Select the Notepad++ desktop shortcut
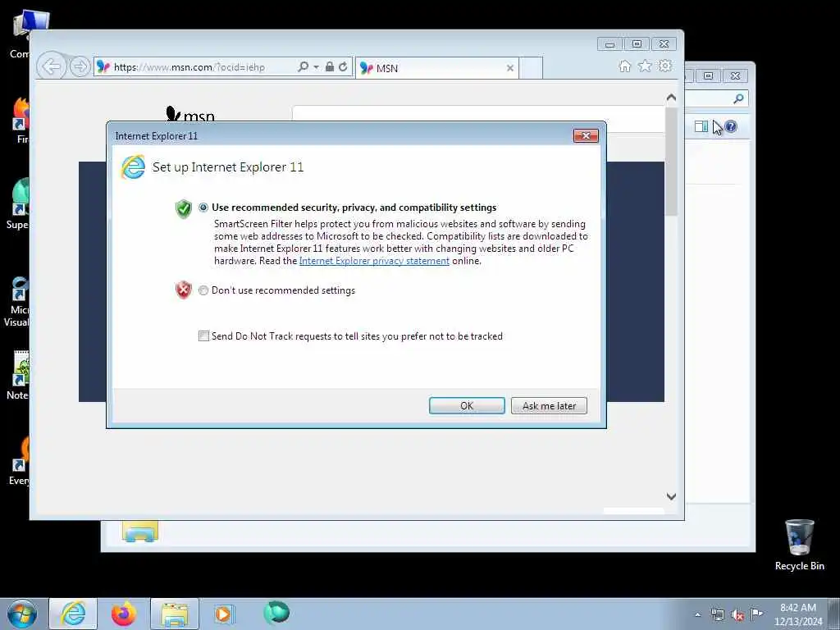Image resolution: width=840 pixels, height=630 pixels. tap(18, 375)
